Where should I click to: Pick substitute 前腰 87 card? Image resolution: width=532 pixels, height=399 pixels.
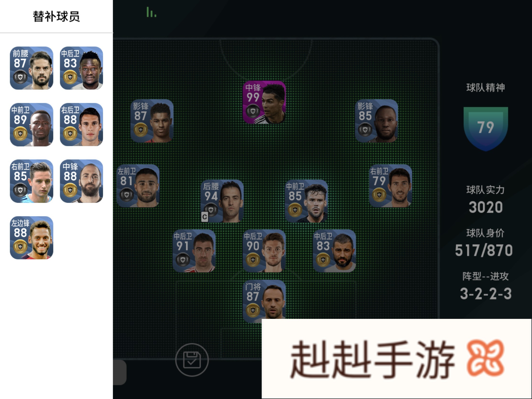tap(32, 68)
